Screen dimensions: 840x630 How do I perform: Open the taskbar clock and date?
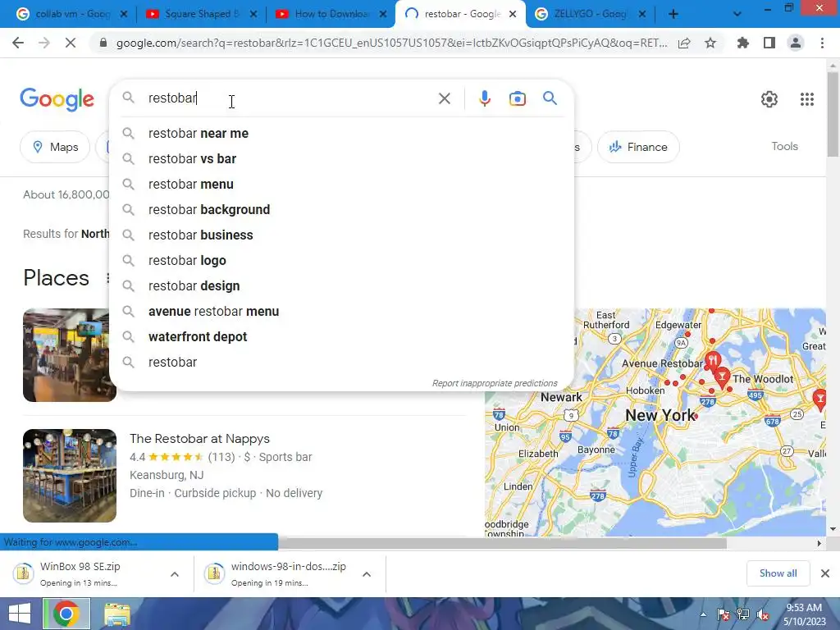(x=804, y=614)
